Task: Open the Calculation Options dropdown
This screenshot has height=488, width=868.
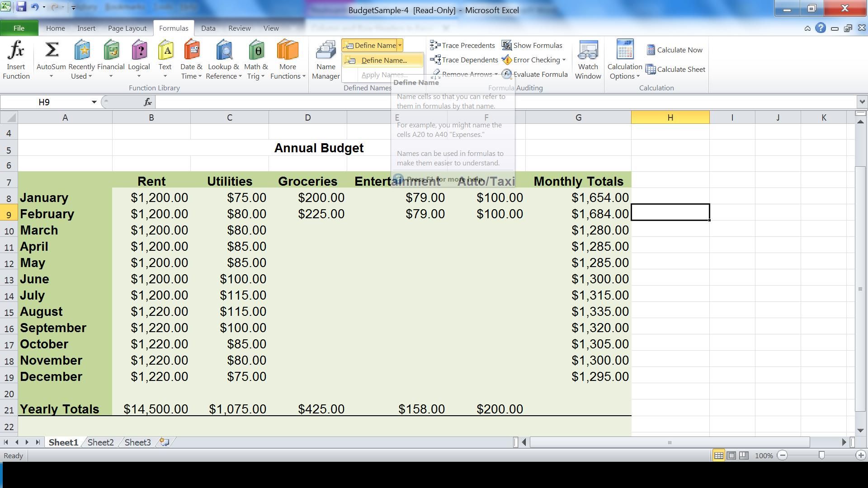Action: tap(624, 63)
